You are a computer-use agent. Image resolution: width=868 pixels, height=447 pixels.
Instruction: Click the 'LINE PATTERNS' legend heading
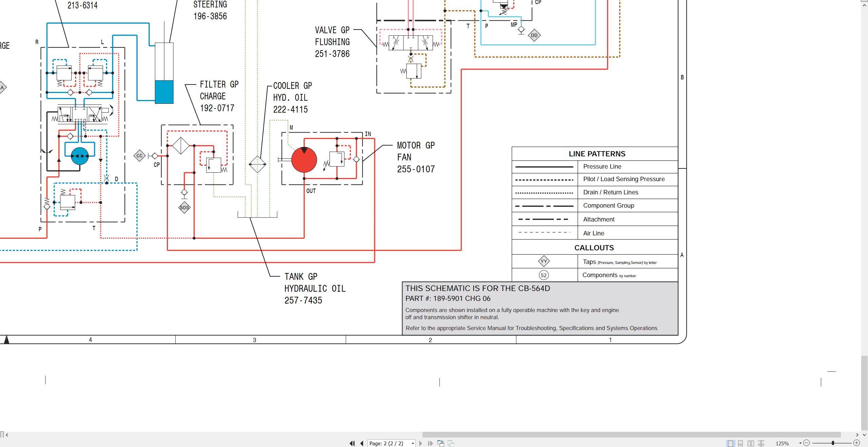597,154
